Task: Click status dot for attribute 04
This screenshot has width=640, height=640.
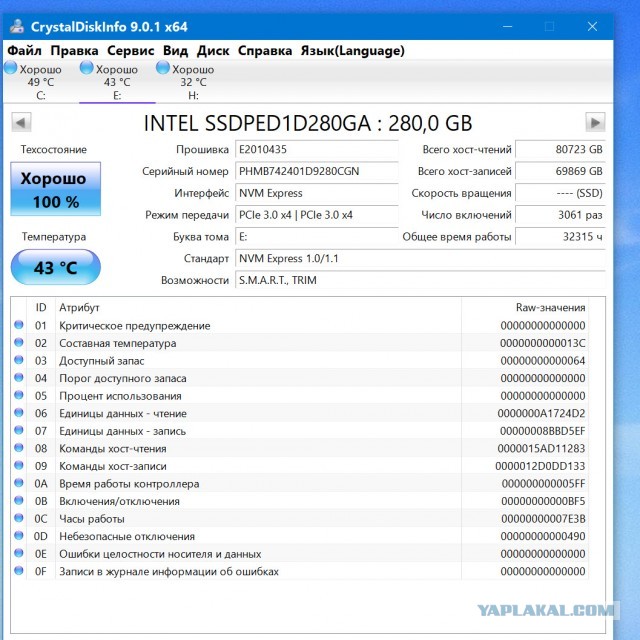Action: click(x=19, y=378)
